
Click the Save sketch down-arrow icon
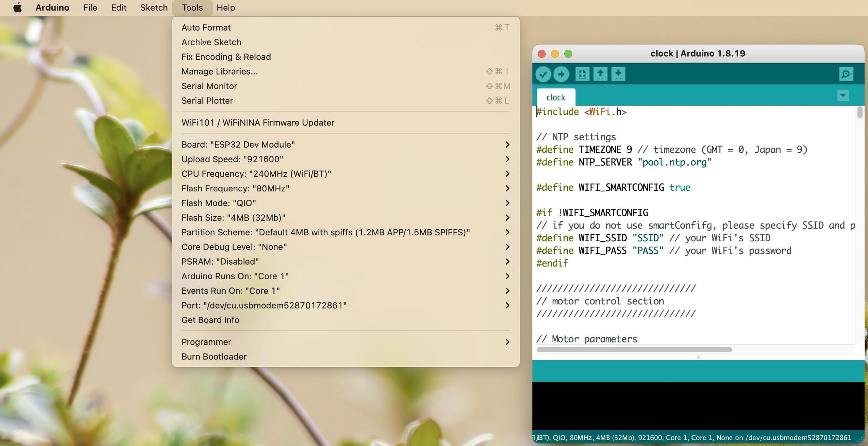[x=618, y=75]
